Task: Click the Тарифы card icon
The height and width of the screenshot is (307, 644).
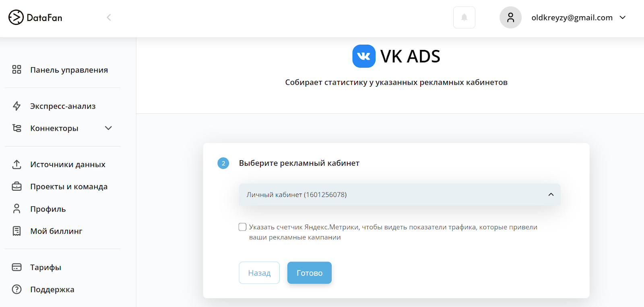Action: pos(17,267)
